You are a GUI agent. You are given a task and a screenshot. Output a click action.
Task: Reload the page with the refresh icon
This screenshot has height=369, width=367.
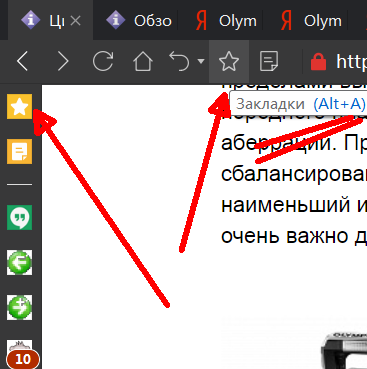tap(103, 61)
